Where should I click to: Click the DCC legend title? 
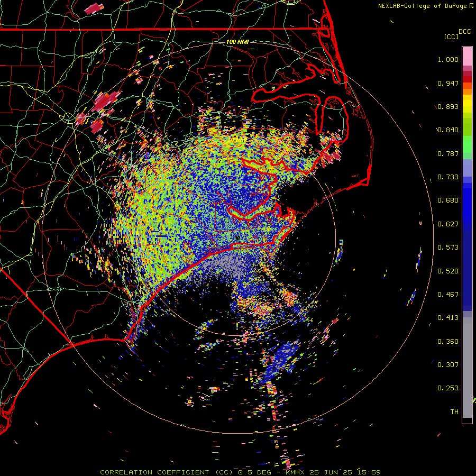(x=464, y=32)
